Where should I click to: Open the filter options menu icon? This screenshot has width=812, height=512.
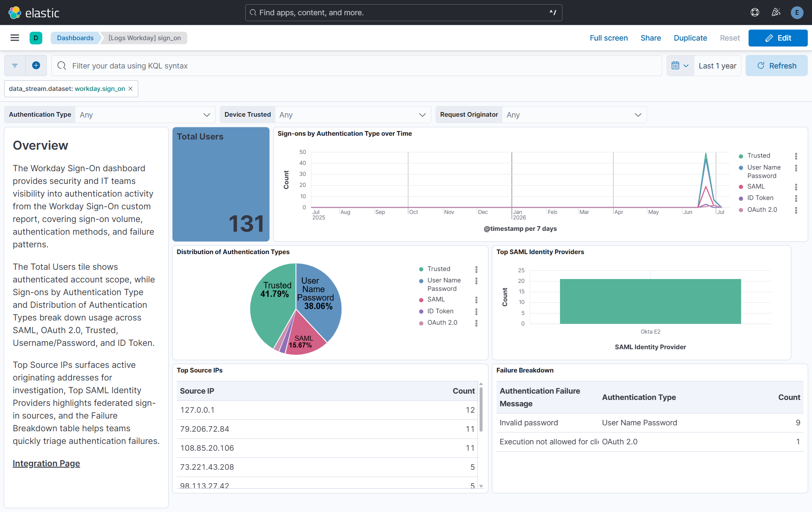pyautogui.click(x=15, y=66)
